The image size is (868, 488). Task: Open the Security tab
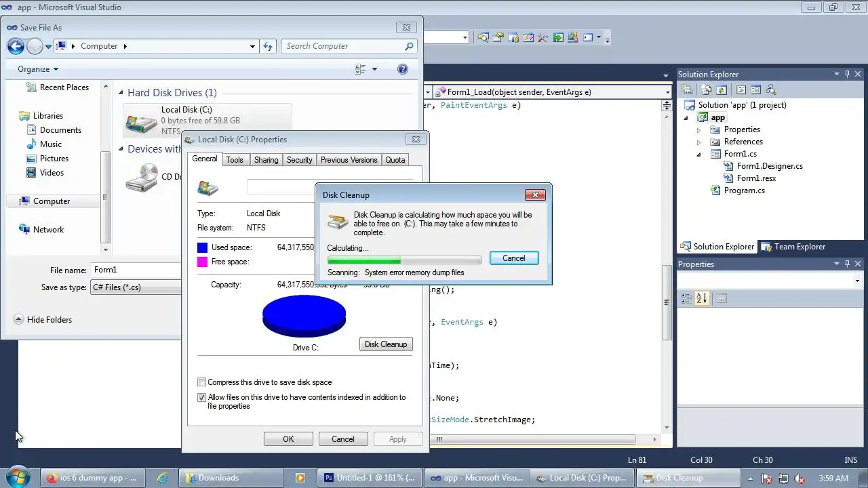click(x=299, y=160)
